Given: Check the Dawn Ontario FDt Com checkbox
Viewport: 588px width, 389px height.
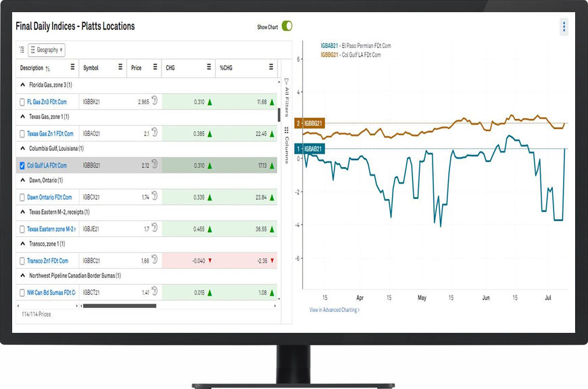Looking at the screenshot, I should (x=22, y=197).
